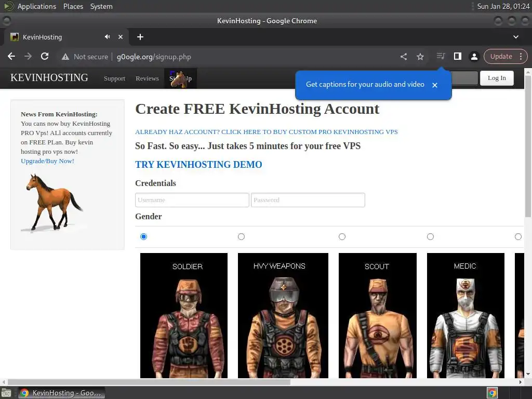Click the horizontal scrollbar thumb
Viewport: 532px width, 399px height.
click(x=149, y=382)
